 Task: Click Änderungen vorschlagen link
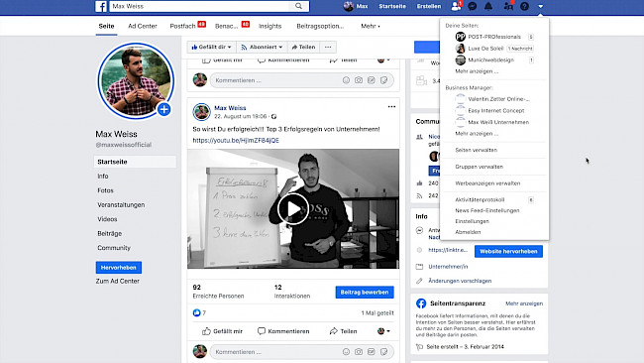pos(460,281)
